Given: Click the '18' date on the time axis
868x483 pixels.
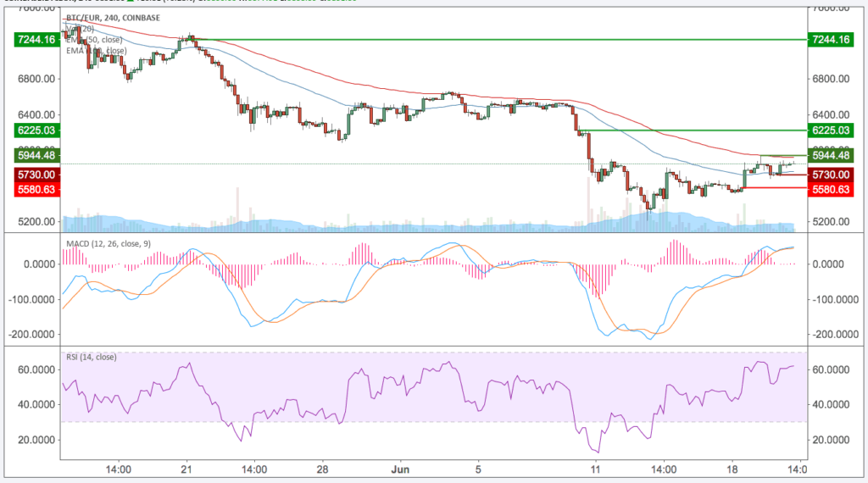Looking at the screenshot, I should [x=733, y=466].
